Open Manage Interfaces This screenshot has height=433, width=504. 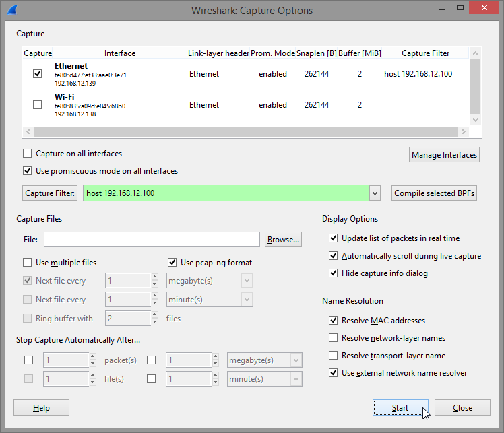(444, 155)
